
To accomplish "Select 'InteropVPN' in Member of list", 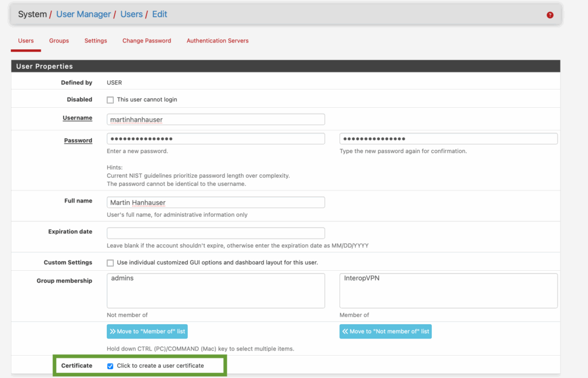I will tap(362, 278).
